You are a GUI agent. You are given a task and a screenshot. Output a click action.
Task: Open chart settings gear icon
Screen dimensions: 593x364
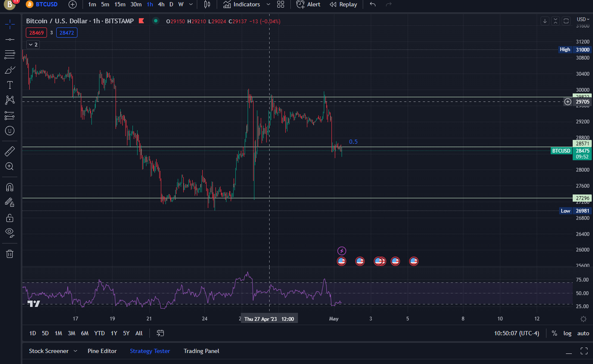coord(584,319)
